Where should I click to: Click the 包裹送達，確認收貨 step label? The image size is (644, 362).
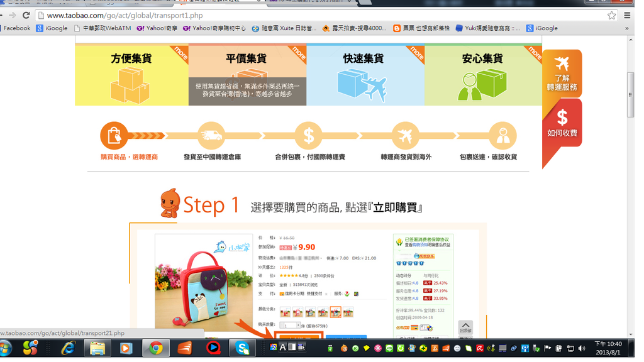(488, 156)
